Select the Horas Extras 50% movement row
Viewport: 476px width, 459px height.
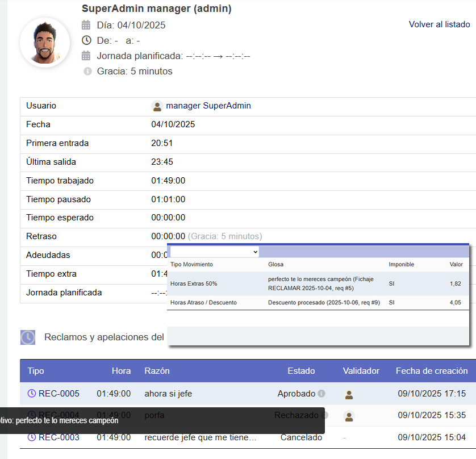click(x=318, y=283)
